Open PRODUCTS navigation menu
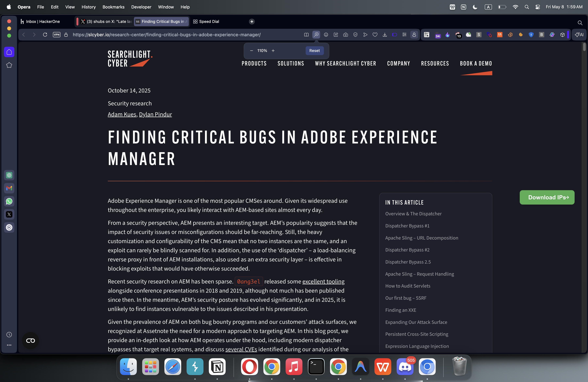Viewport: 588px width, 382px height. 254,64
